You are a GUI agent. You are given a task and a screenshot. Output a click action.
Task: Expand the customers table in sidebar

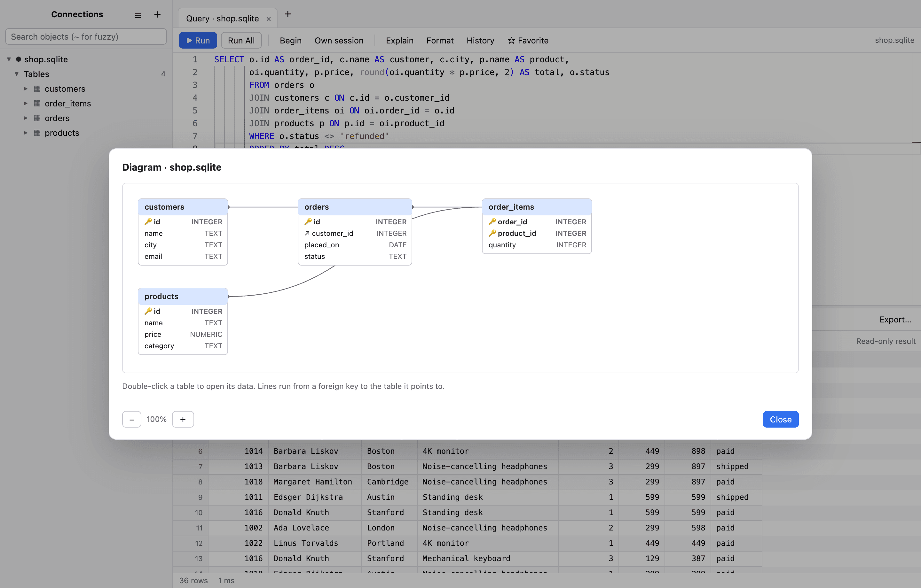(26, 89)
